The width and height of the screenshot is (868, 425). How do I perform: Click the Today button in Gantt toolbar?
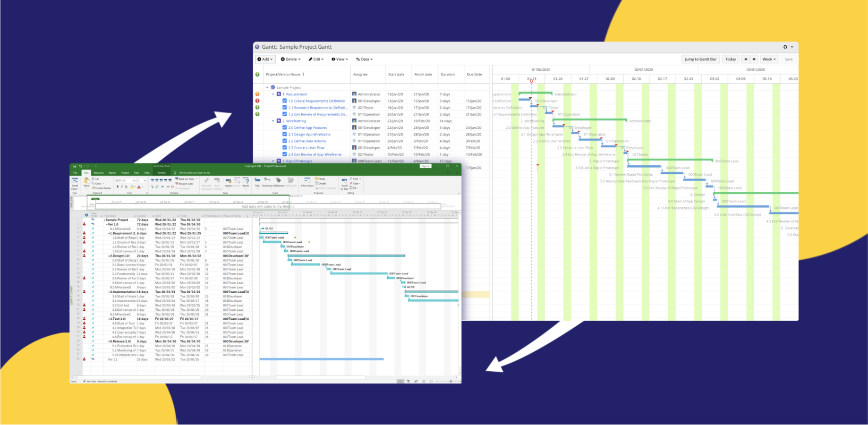[x=731, y=59]
